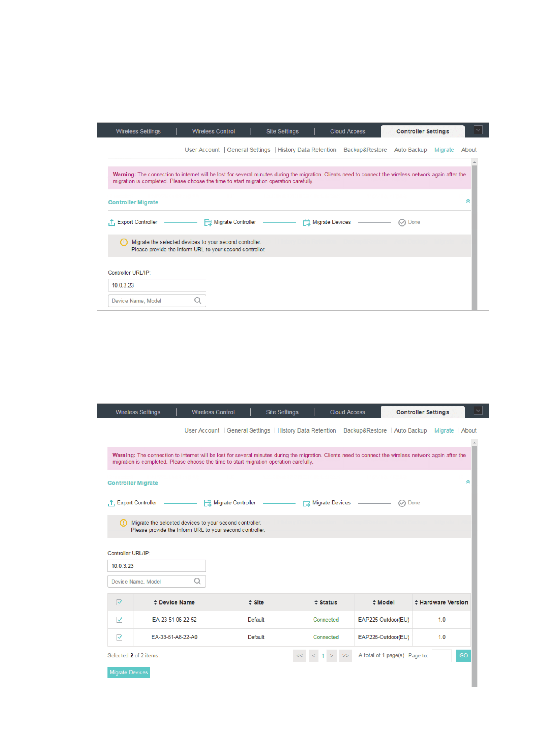Click search magnifier in lower Device Name field

[197, 581]
